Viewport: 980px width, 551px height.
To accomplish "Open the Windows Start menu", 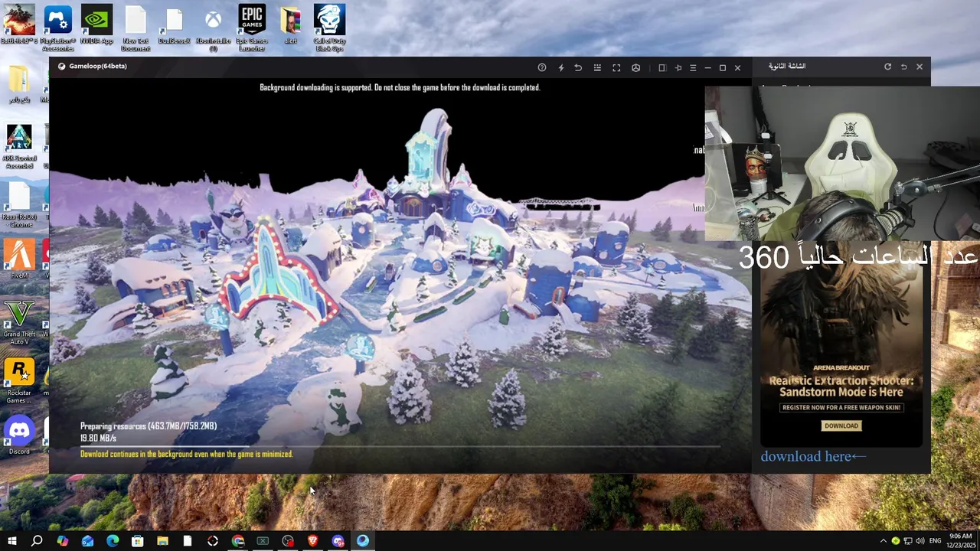I will [11, 541].
